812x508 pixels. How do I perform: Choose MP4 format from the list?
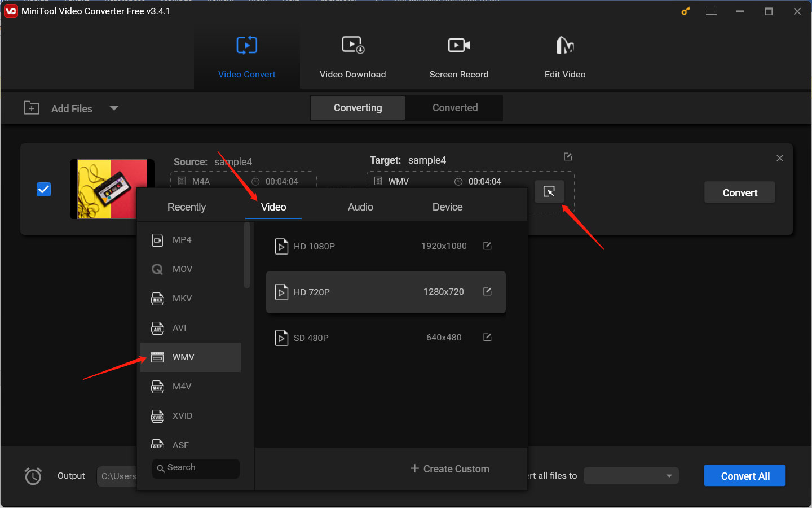pos(191,240)
